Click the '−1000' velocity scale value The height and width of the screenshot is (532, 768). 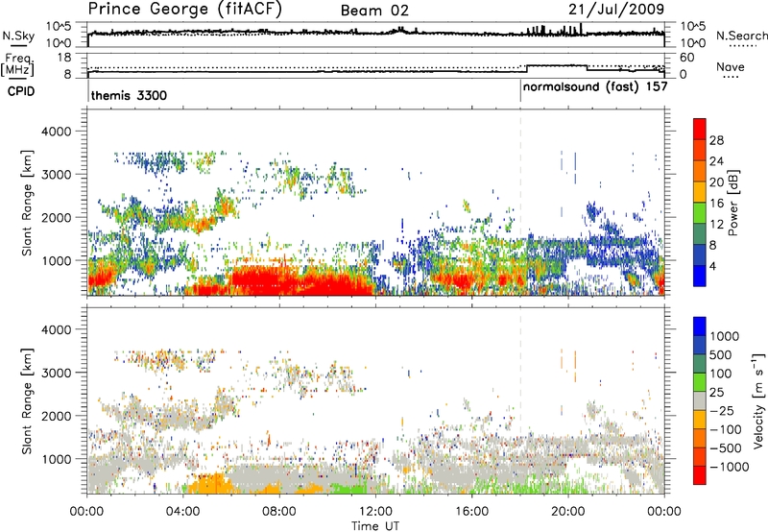(730, 467)
